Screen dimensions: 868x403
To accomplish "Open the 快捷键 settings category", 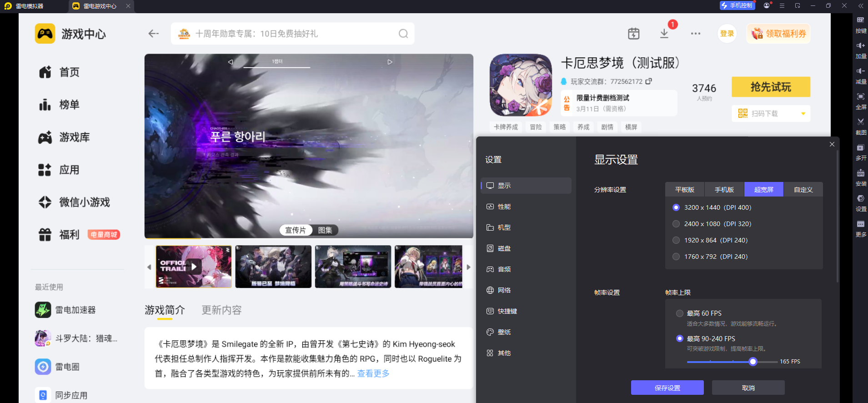I will coord(526,311).
